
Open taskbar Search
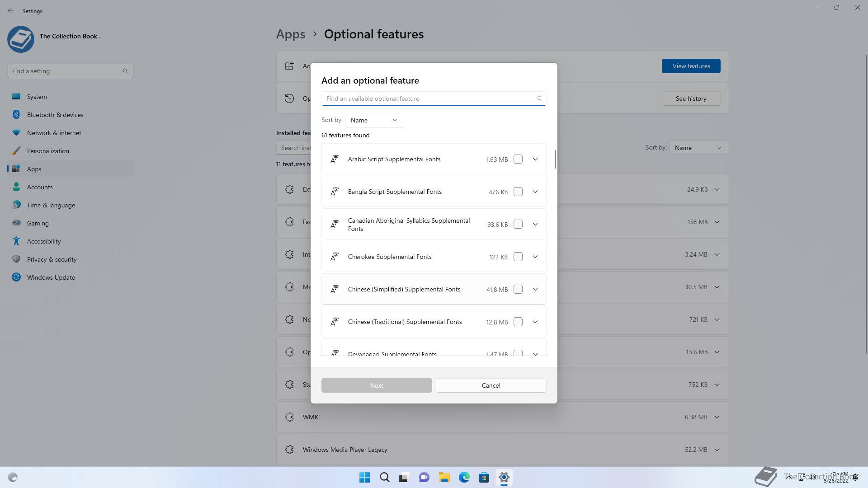click(385, 477)
